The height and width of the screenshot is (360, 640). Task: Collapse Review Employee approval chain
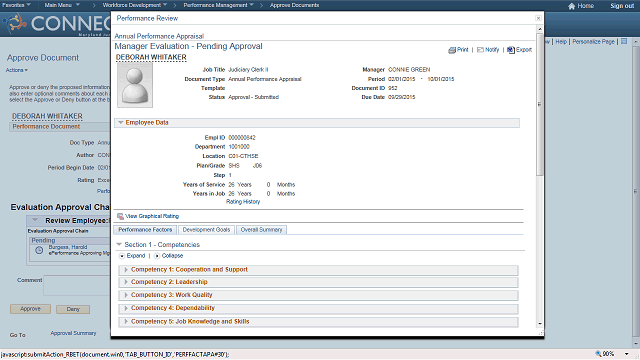36,220
